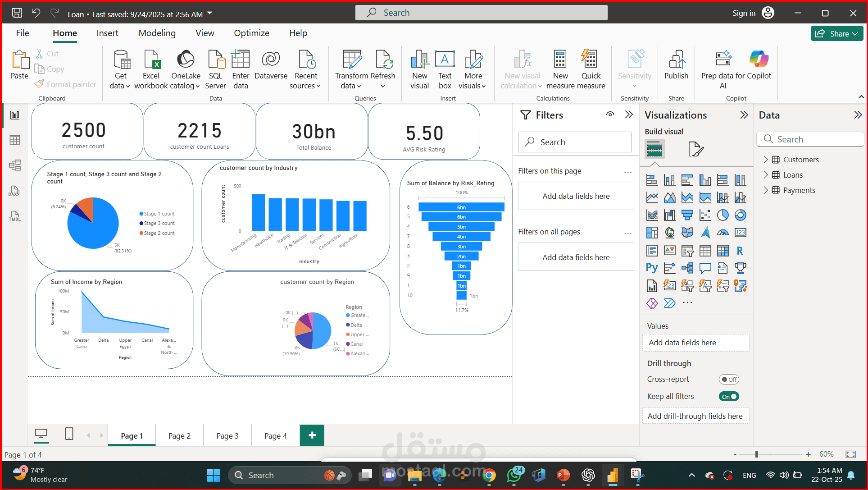
Task: Expand the Customers table in Data pane
Action: [x=766, y=160]
